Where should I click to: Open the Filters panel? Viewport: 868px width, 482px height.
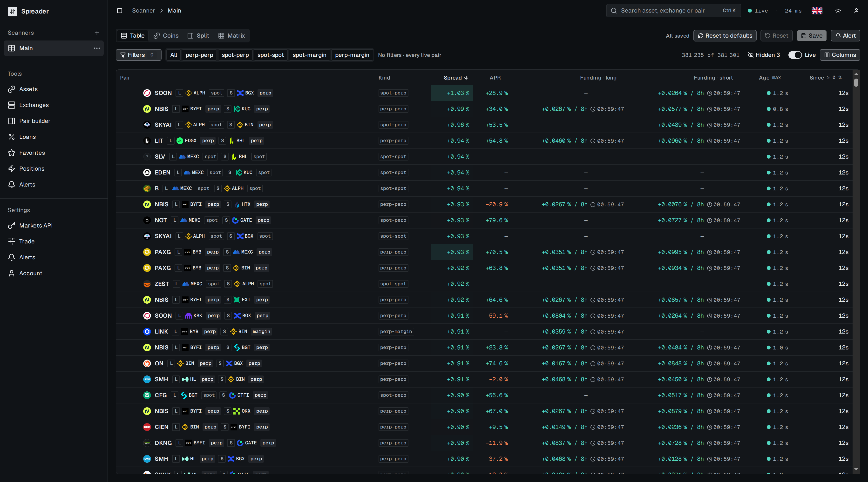click(138, 55)
